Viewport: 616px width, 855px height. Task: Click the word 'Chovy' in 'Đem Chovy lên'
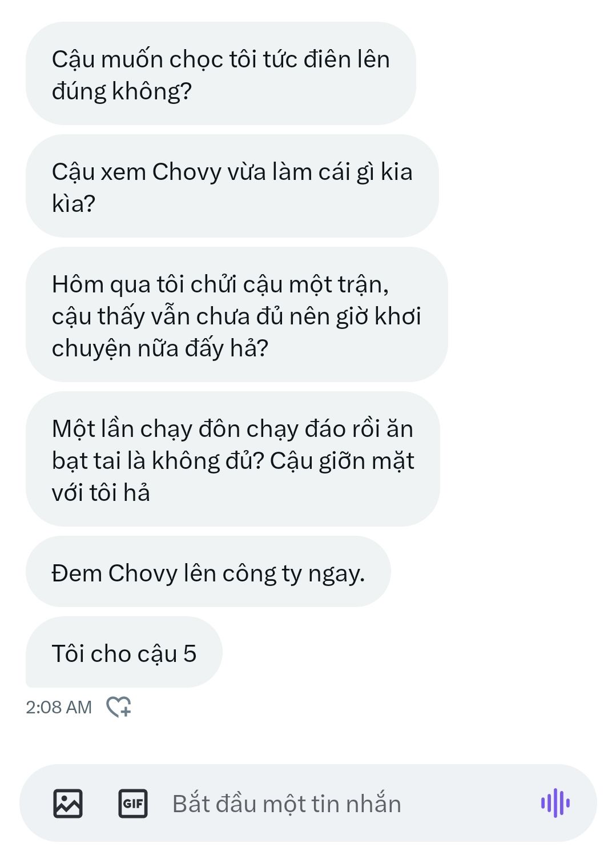143,573
